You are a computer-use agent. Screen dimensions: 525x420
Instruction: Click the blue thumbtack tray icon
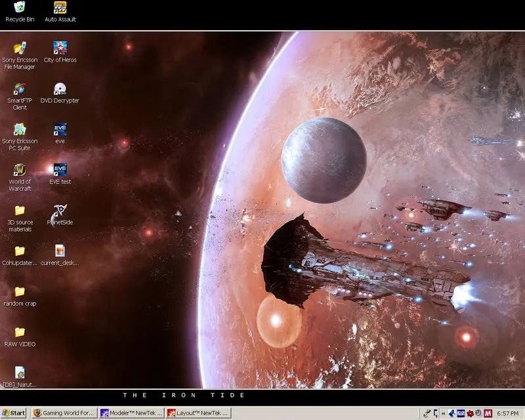point(451,413)
